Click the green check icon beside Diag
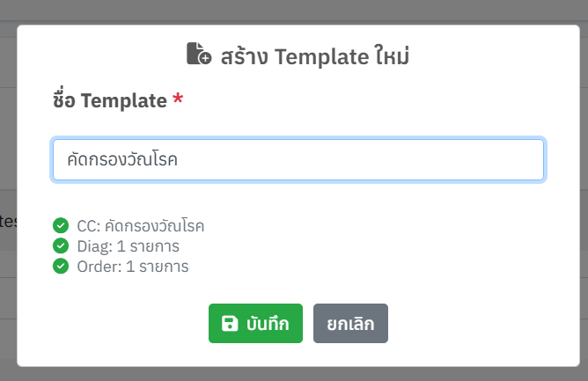Viewport: 588px width, 381px height. click(61, 245)
